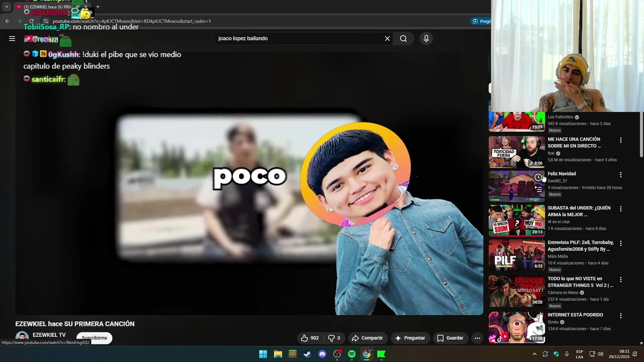Image resolution: width=644 pixels, height=362 pixels.
Task: Open Discord from the taskbar
Action: (323, 354)
